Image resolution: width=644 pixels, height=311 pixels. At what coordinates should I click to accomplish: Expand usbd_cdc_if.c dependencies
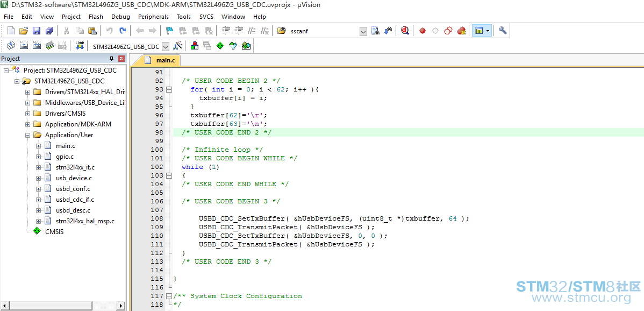(x=38, y=200)
